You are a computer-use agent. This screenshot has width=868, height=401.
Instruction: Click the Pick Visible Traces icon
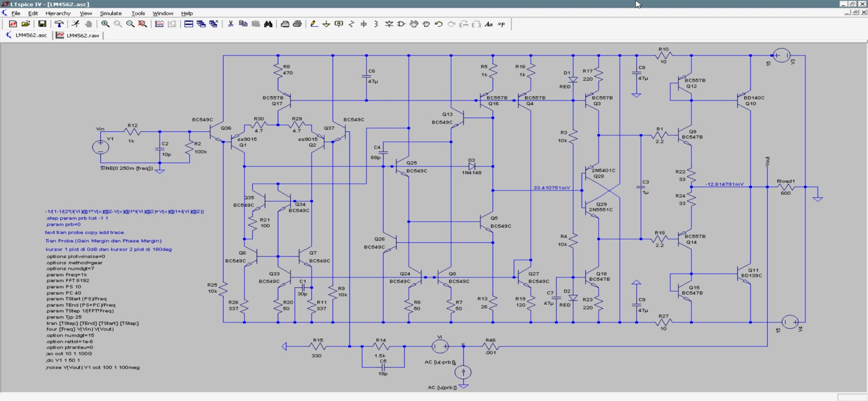point(159,24)
